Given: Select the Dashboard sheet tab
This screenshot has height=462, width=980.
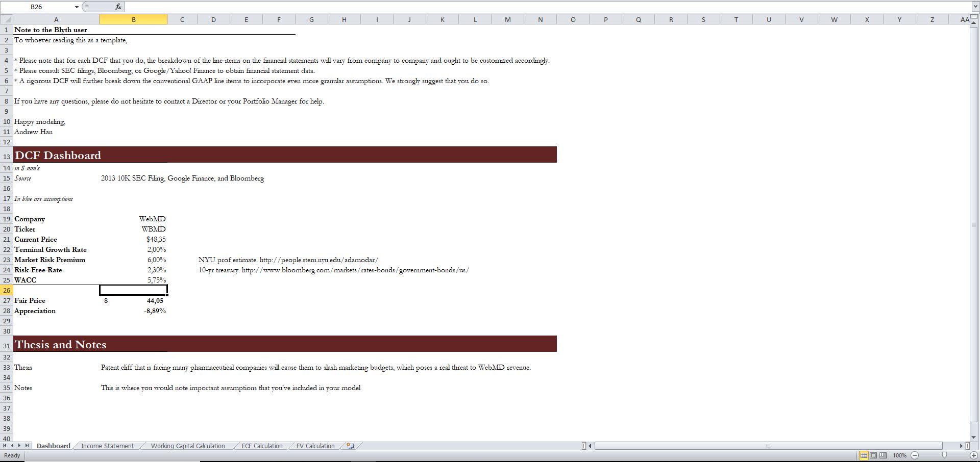Looking at the screenshot, I should 53,446.
